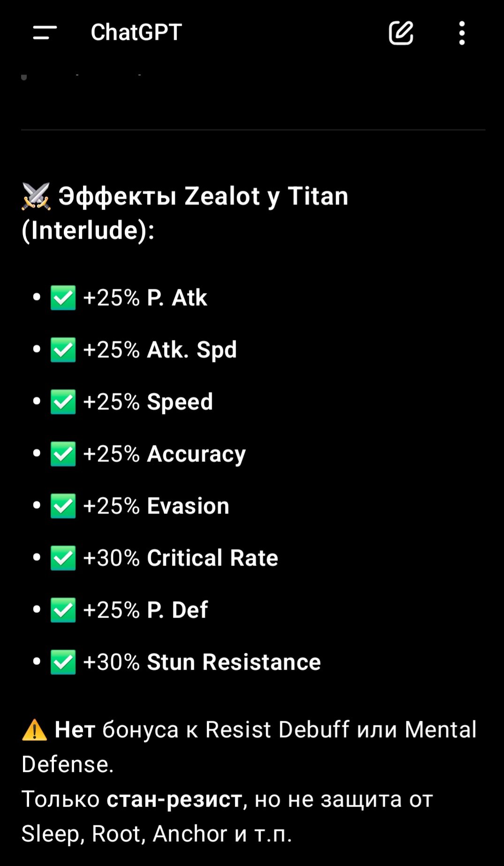Click checkmark next to +25% P. Atk
The width and height of the screenshot is (504, 866).
click(x=63, y=298)
